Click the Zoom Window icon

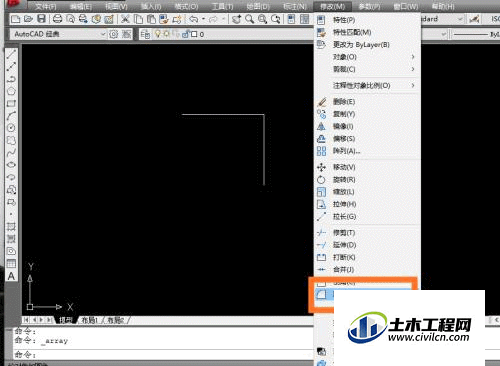click(x=263, y=19)
